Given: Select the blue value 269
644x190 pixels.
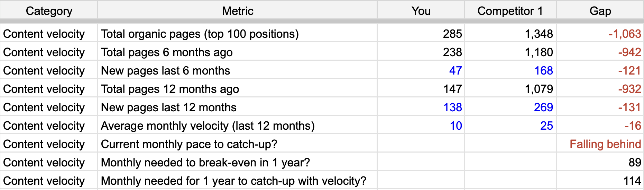Looking at the screenshot, I should pos(543,107).
